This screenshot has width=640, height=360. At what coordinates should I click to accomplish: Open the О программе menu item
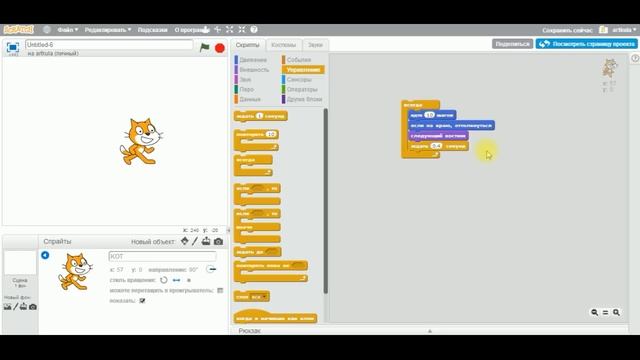pyautogui.click(x=189, y=30)
